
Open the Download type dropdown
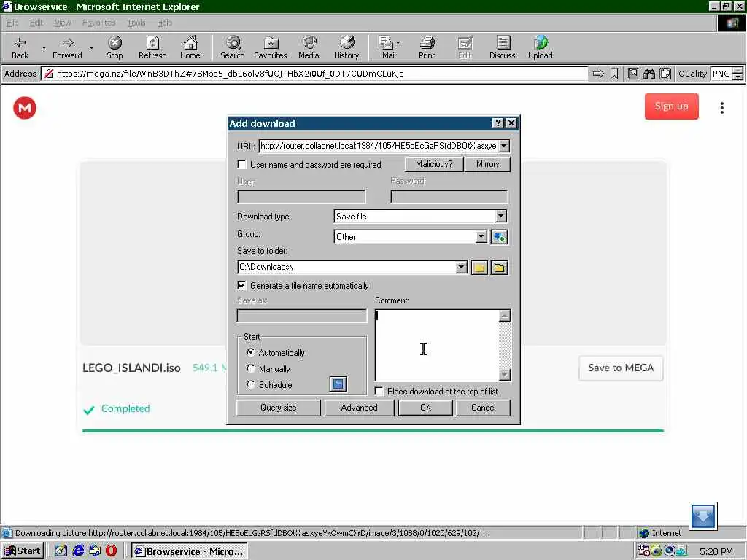click(500, 216)
